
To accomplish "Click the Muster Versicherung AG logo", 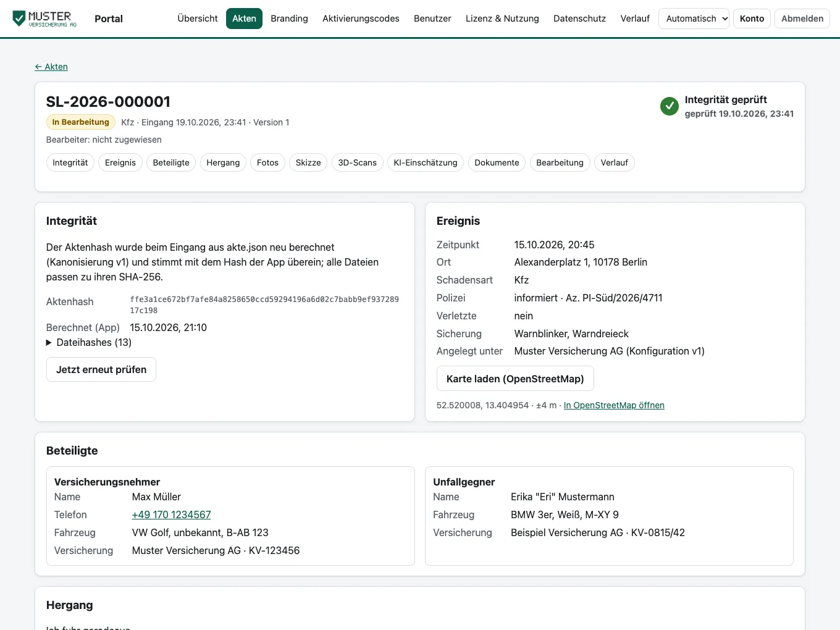I will 44,19.
